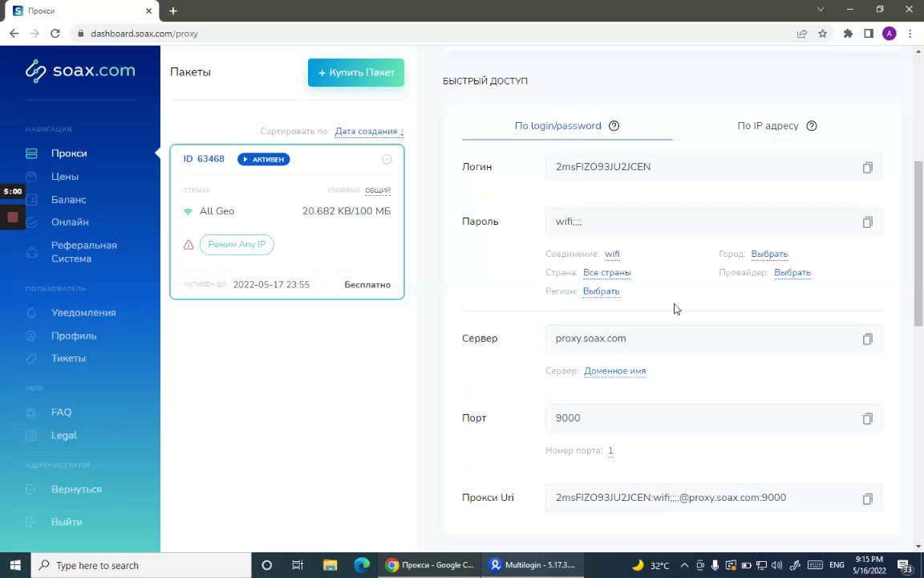Open Баланс in sidebar
The width and height of the screenshot is (924, 578).
click(68, 199)
